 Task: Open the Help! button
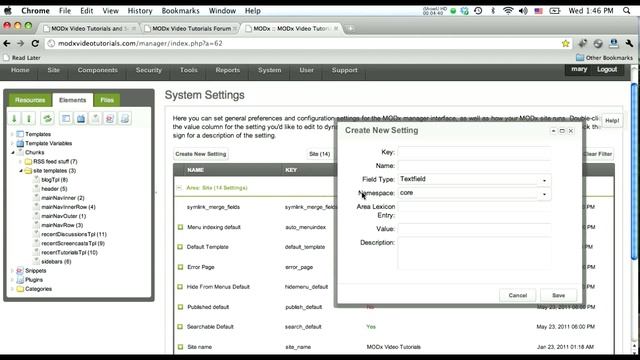click(x=612, y=121)
